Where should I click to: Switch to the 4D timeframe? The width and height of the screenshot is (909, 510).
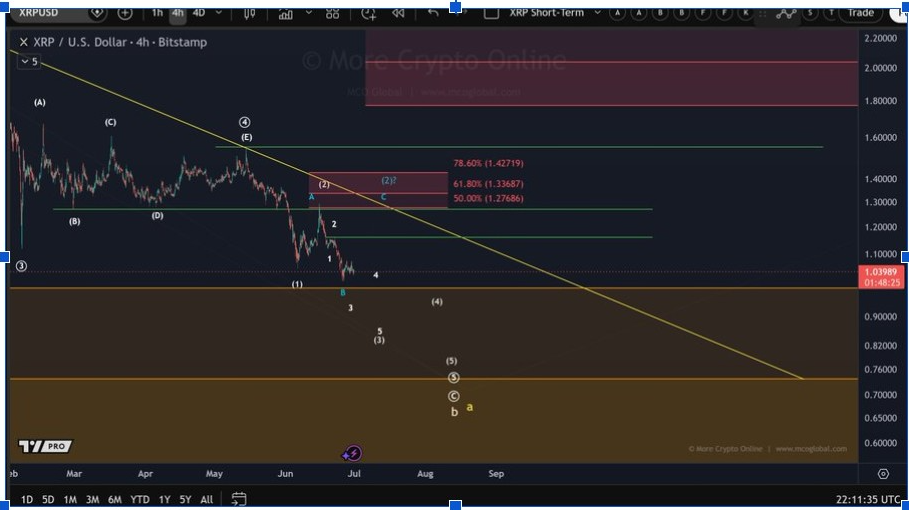(x=199, y=13)
